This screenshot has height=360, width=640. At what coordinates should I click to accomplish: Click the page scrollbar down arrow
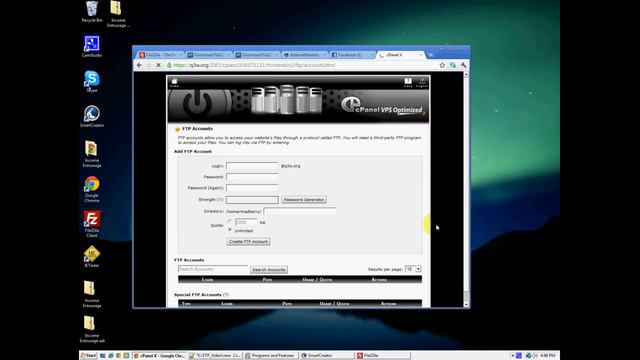pyautogui.click(x=466, y=304)
